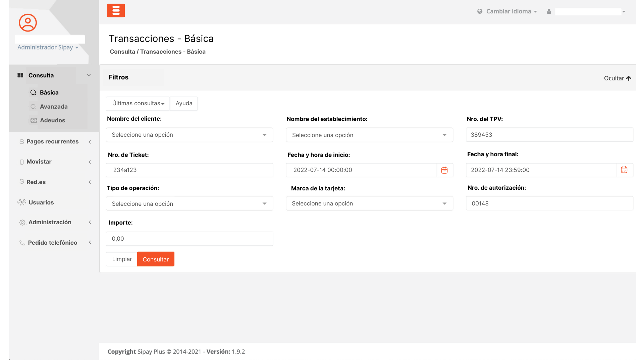Viewport: 644px width, 362px height.
Task: Click the Adeudos camera icon in sidebar
Action: (34, 120)
